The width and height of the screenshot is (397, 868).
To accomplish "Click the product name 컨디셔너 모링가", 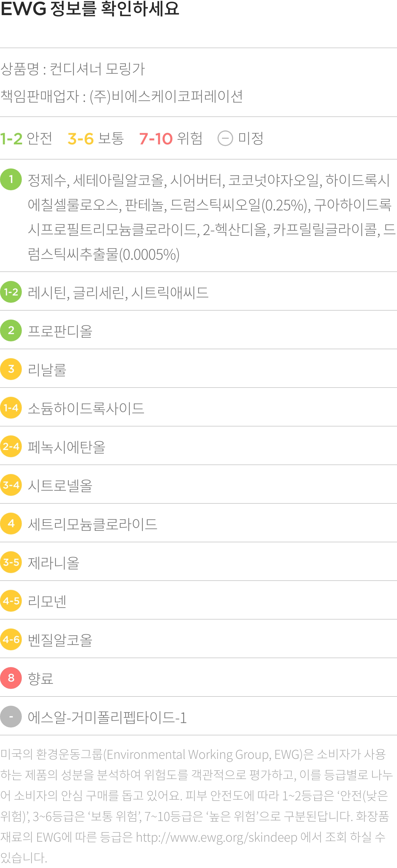I will pos(97,69).
